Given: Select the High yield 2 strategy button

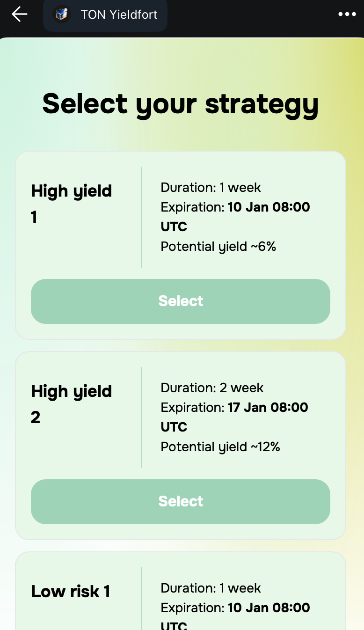Looking at the screenshot, I should coord(181,501).
